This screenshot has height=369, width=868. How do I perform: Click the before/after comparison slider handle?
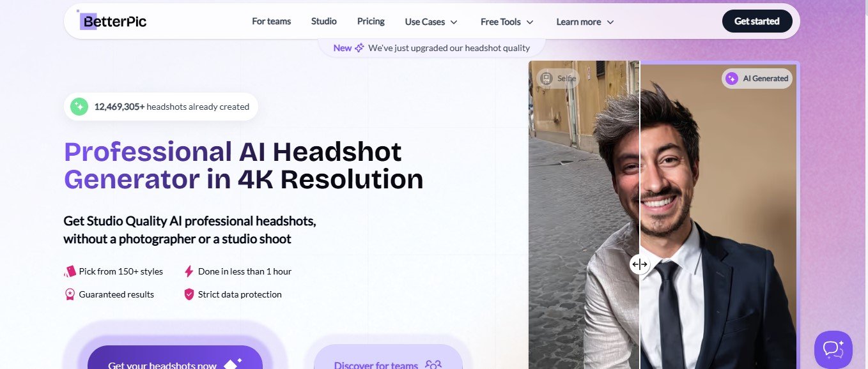pyautogui.click(x=640, y=264)
